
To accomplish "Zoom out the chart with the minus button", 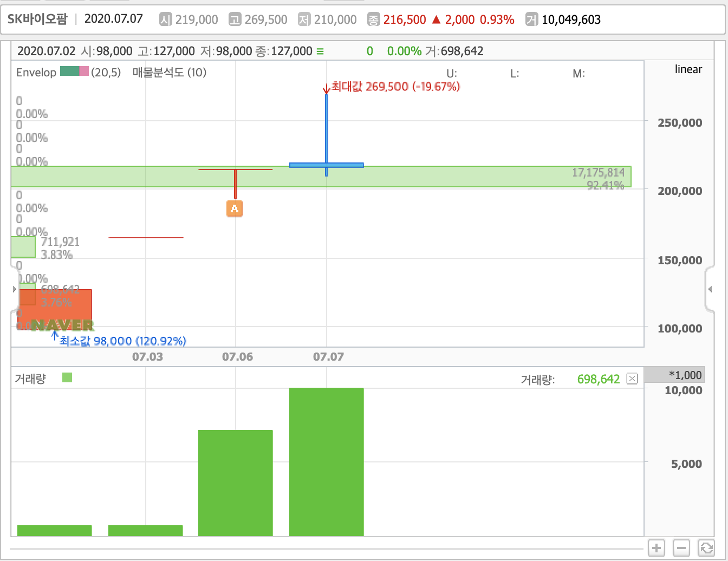I will 681,548.
